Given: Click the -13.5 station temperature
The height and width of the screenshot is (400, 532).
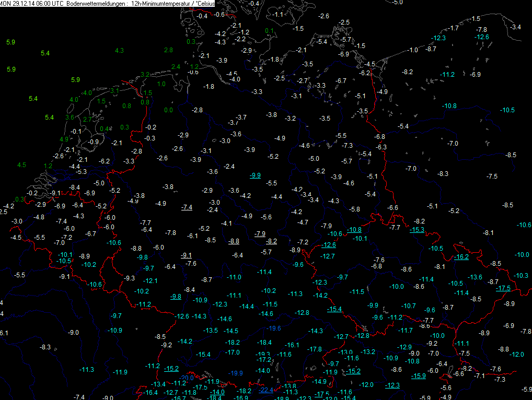Looking at the screenshot, I should pos(211,331).
